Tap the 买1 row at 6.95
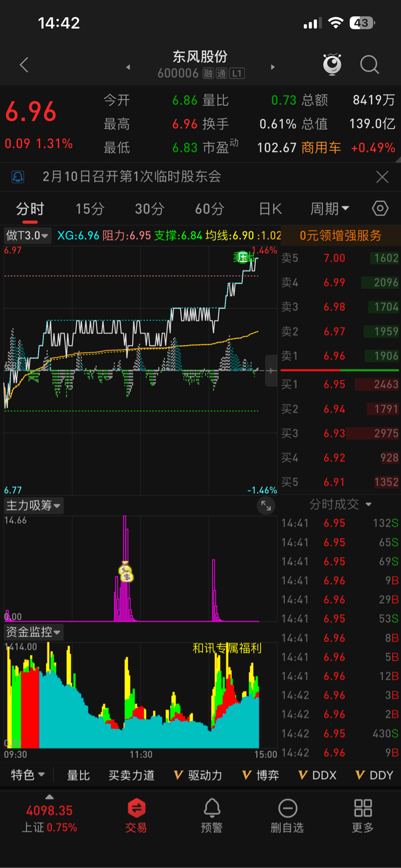 click(x=340, y=384)
